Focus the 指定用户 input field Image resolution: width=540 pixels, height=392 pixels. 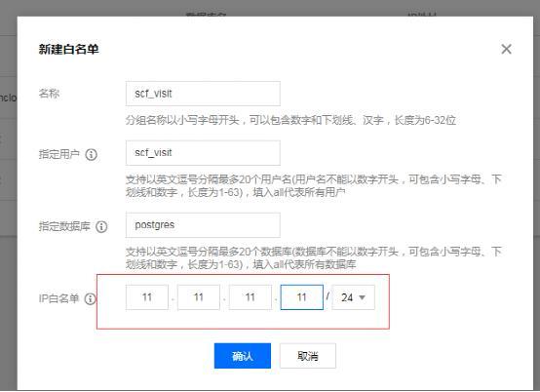(x=203, y=152)
